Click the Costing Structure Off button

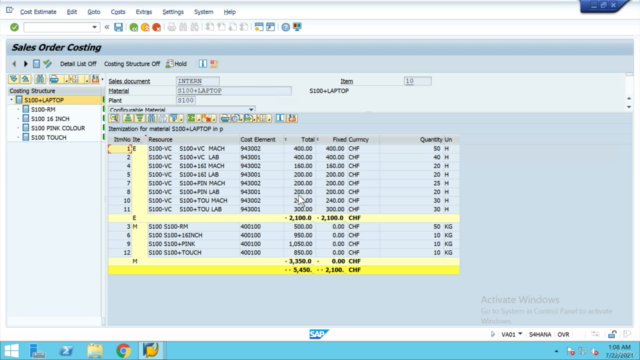[132, 64]
